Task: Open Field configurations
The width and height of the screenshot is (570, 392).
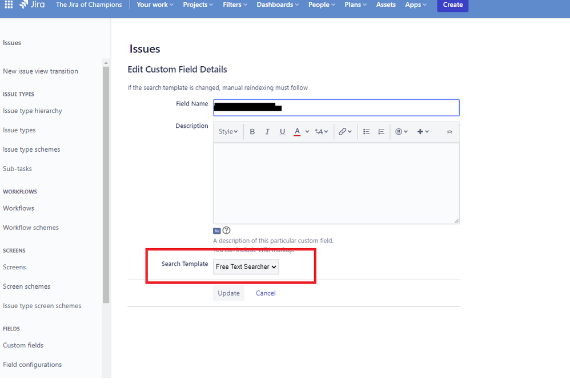Action: pyautogui.click(x=32, y=365)
